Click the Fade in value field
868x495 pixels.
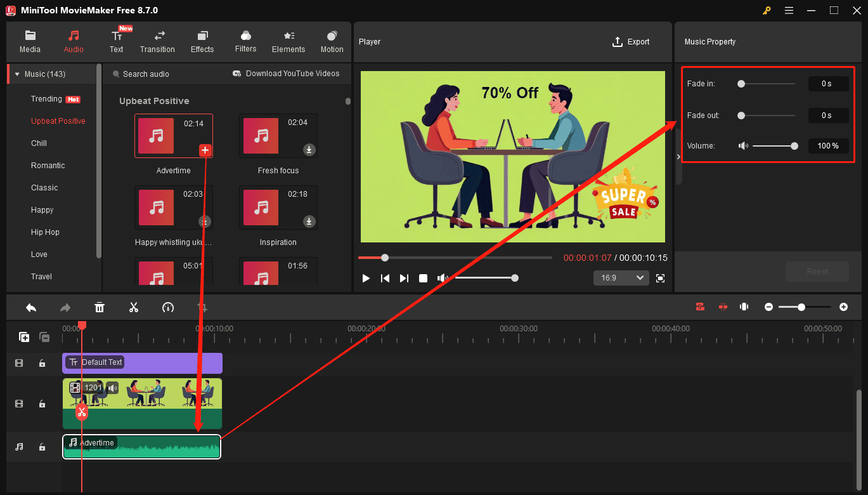[x=828, y=84]
